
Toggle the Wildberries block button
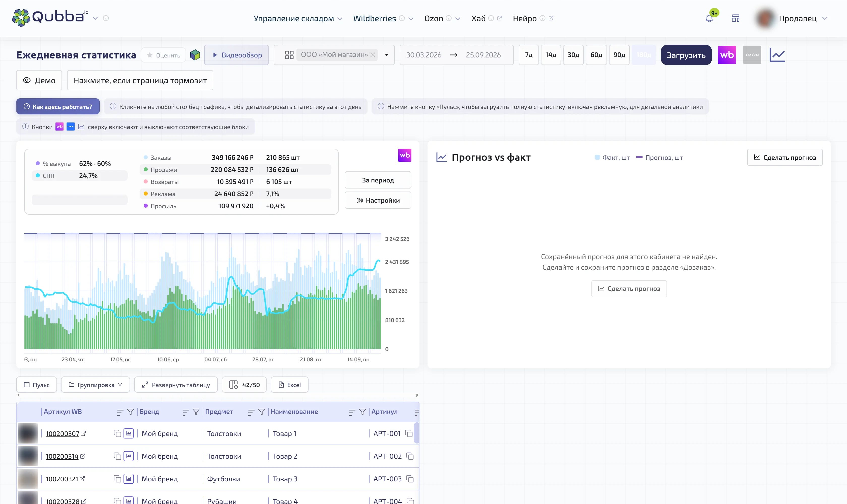point(727,55)
